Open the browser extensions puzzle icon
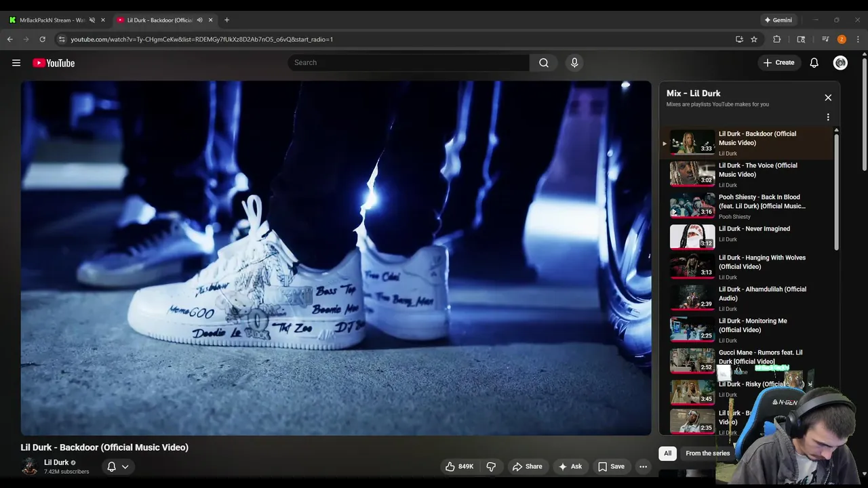The image size is (868, 488). (x=777, y=39)
